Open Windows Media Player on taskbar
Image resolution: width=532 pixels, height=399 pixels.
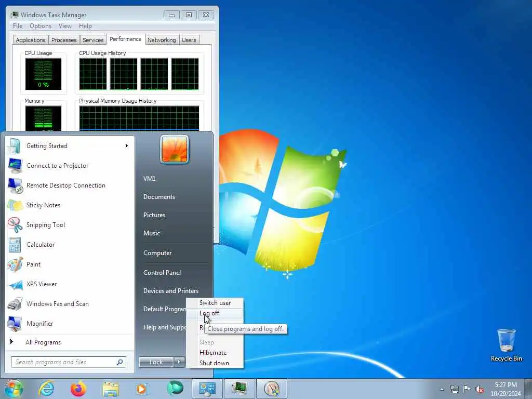click(x=142, y=389)
